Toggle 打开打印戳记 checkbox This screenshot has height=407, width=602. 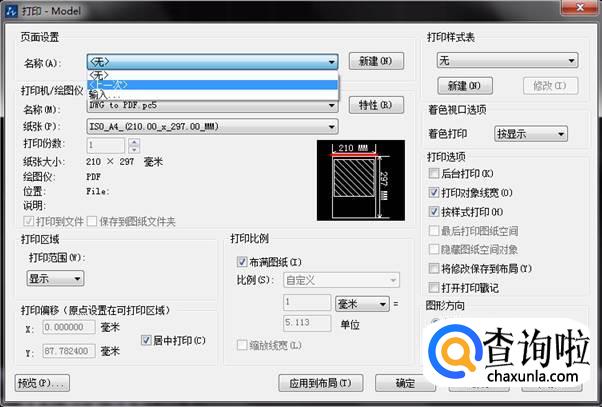tap(434, 287)
